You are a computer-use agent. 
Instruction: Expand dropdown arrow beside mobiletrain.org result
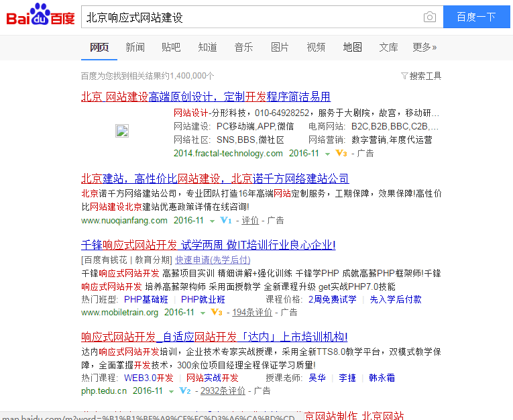(203, 313)
